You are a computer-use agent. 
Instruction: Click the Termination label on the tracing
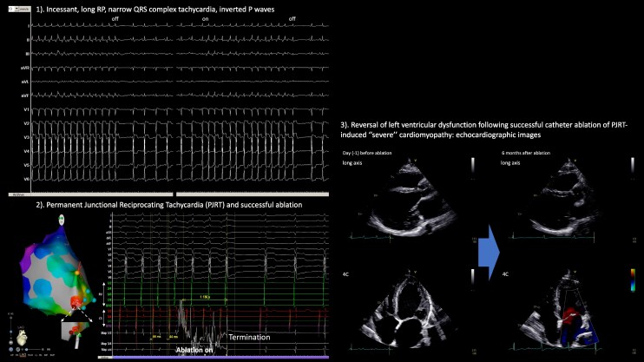249,337
